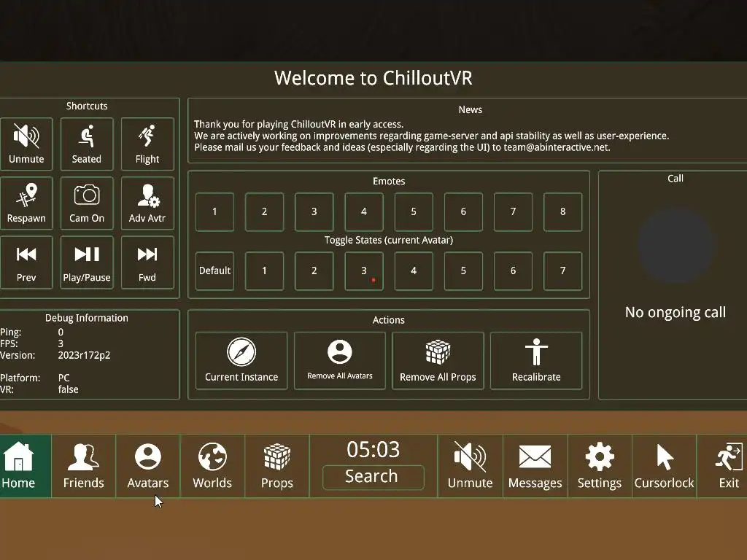This screenshot has width=747, height=560.
Task: Trigger Emote 1
Action: [x=214, y=212]
